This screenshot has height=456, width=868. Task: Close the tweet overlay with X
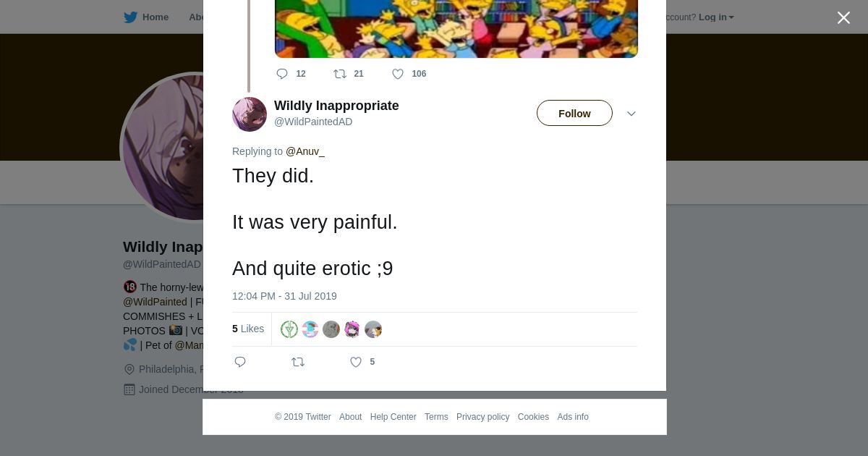(843, 18)
